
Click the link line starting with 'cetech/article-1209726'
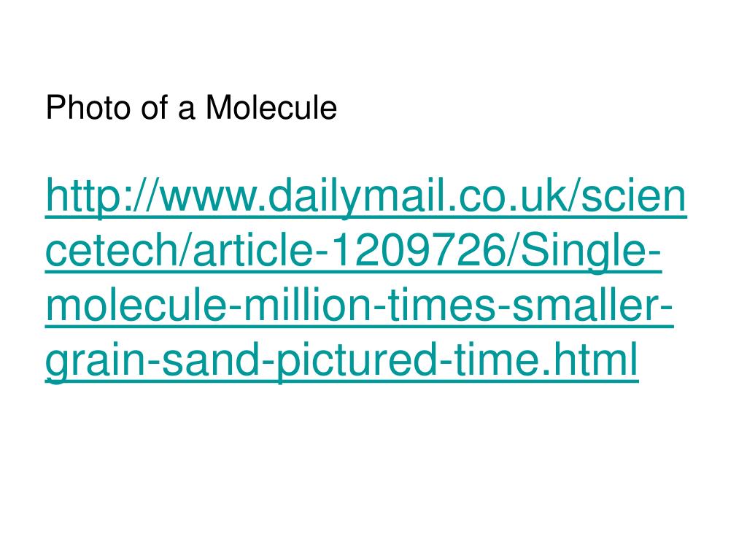coord(354,251)
